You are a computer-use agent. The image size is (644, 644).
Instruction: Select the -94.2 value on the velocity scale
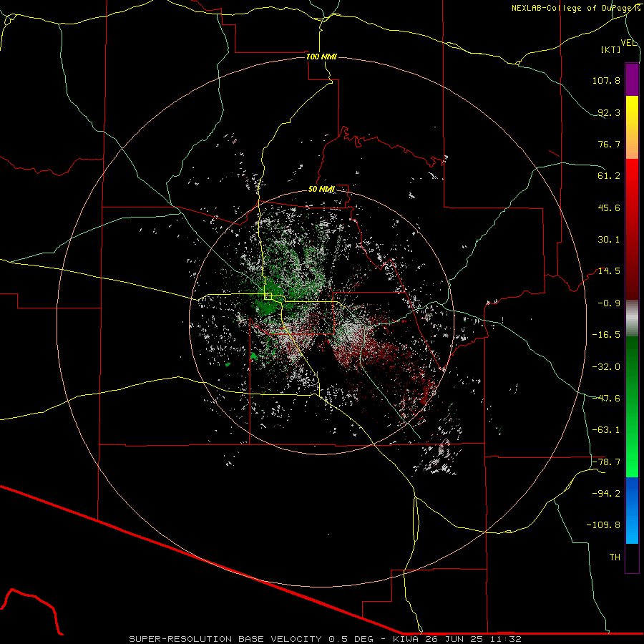pos(606,494)
